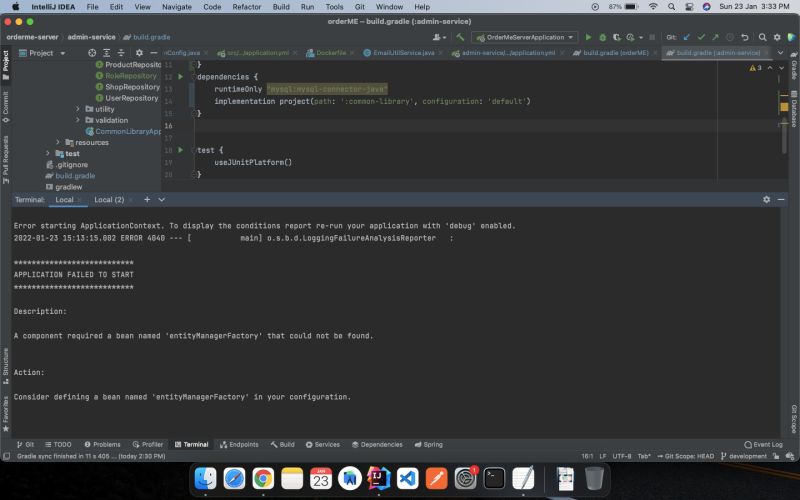Click the warnings indicator in editor corner
Screen dimensions: 800x500
[x=755, y=68]
